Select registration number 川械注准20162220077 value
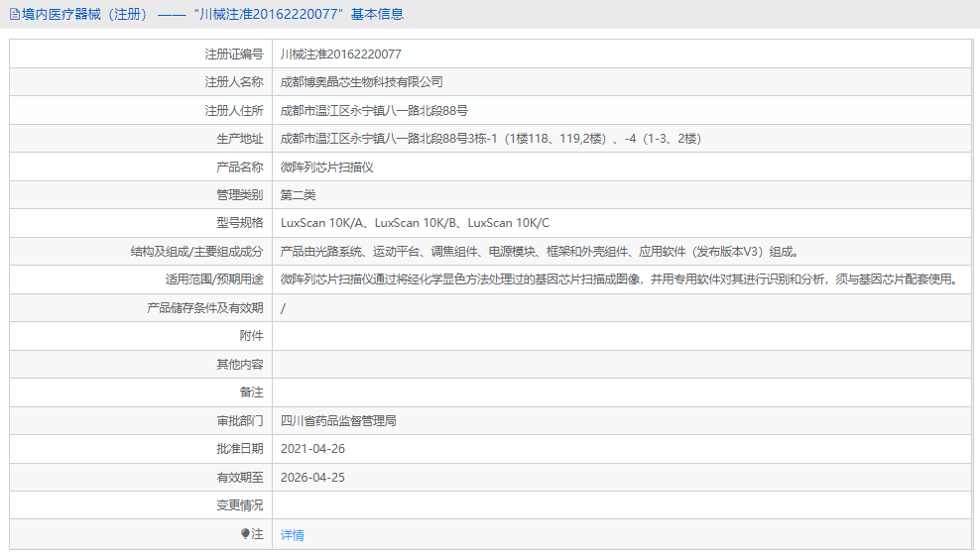The image size is (980, 556). click(340, 55)
